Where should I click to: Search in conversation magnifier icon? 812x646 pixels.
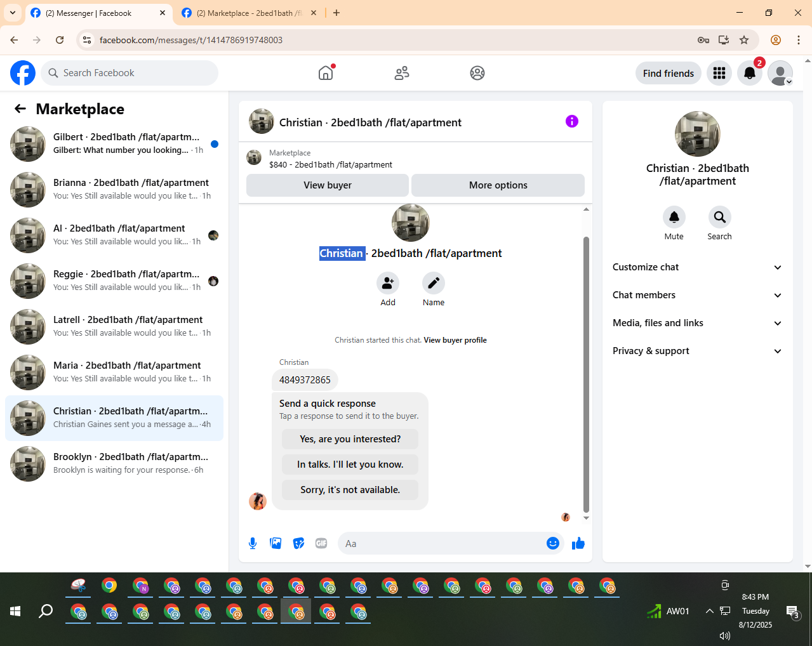coord(720,217)
